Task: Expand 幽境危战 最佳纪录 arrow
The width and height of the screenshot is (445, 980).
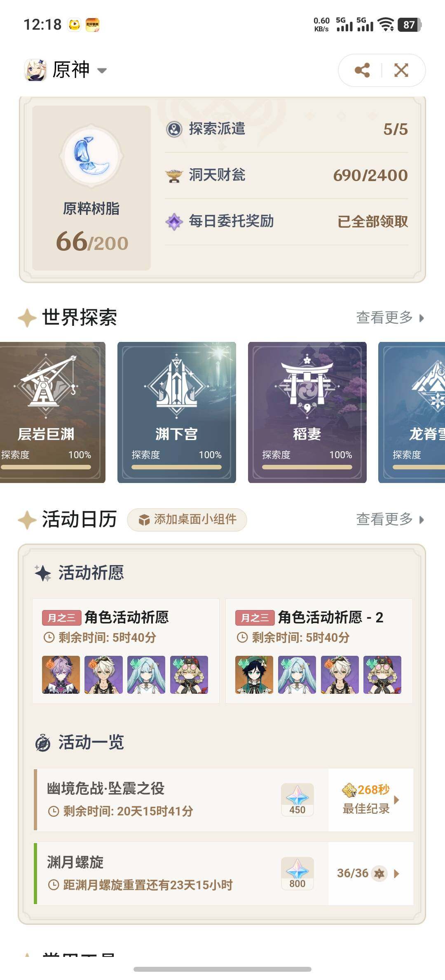Action: [x=396, y=800]
